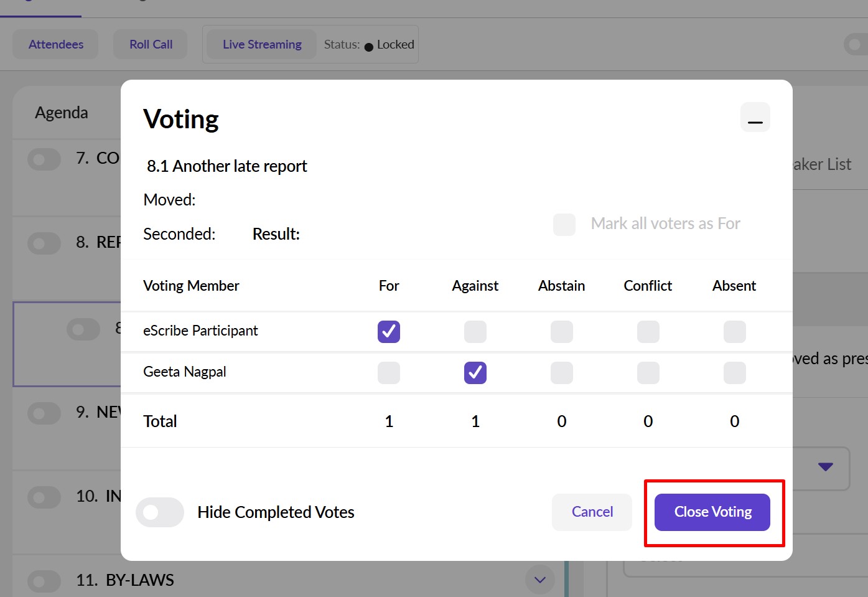
Task: Mark eScribe Participant as Abstain
Action: click(x=562, y=332)
